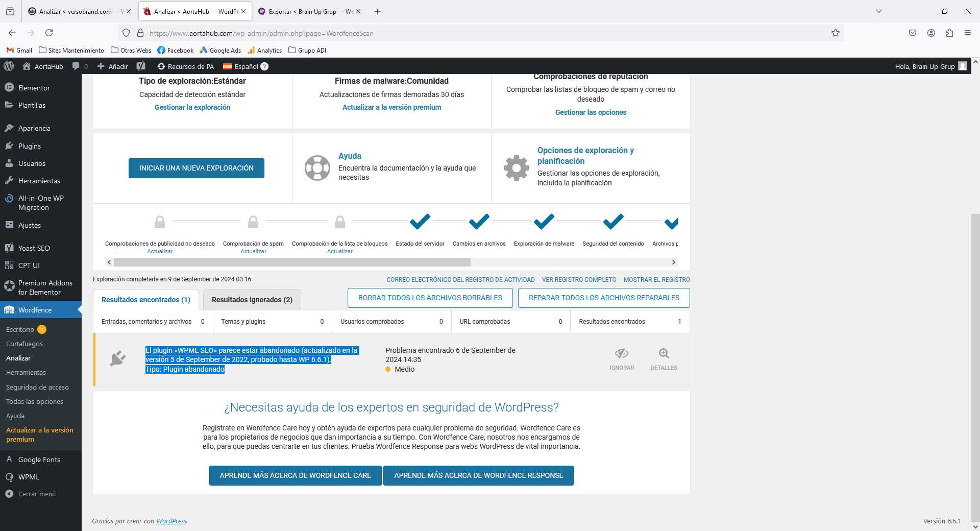Click lock icon for Comprobación de spam
Viewport: 980px width, 531px height.
point(253,222)
